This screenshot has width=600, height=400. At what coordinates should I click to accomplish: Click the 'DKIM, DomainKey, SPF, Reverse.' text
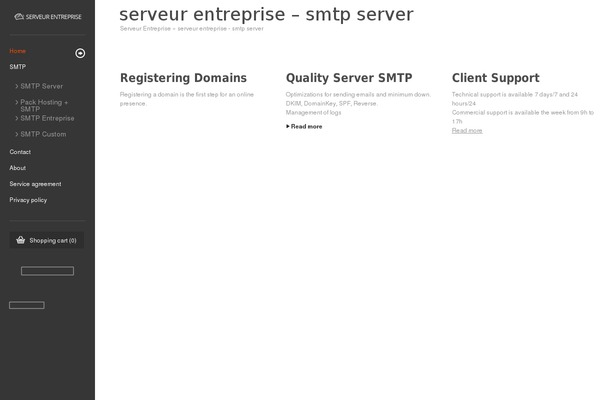point(331,103)
